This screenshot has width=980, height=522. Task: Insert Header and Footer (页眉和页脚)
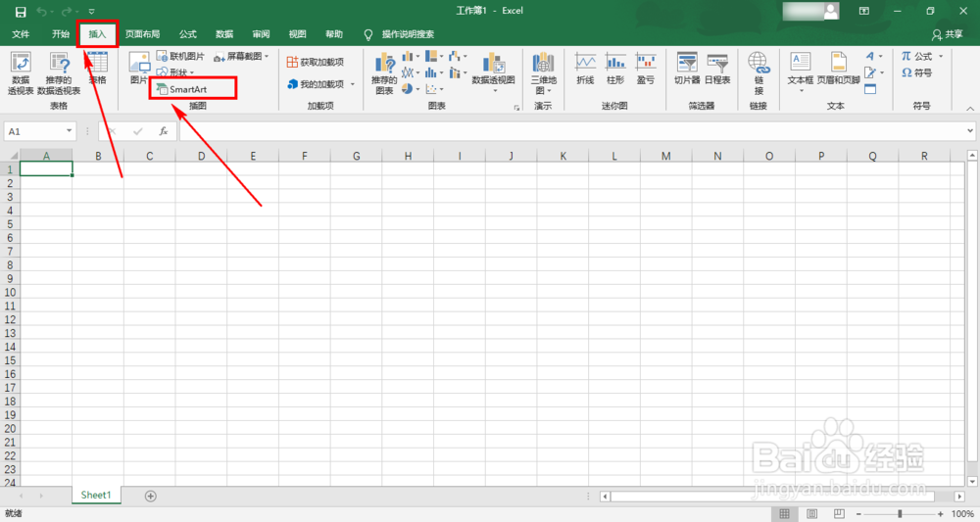(x=839, y=69)
